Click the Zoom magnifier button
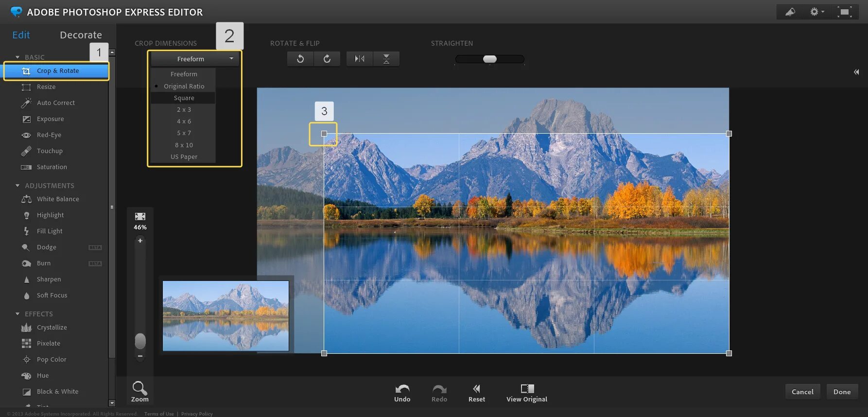Viewport: 868px width, 417px height. [139, 391]
